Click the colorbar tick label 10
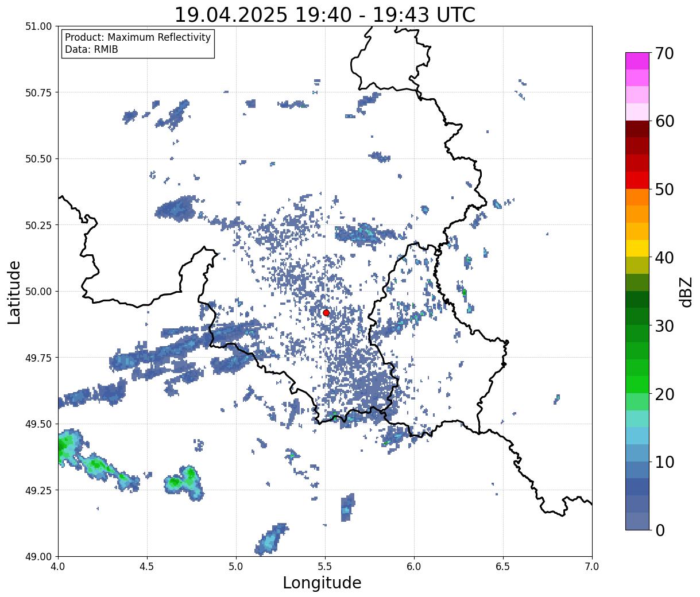 pos(664,462)
